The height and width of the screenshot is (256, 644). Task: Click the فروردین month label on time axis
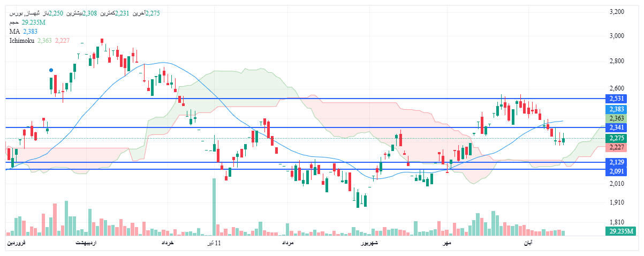point(16,244)
